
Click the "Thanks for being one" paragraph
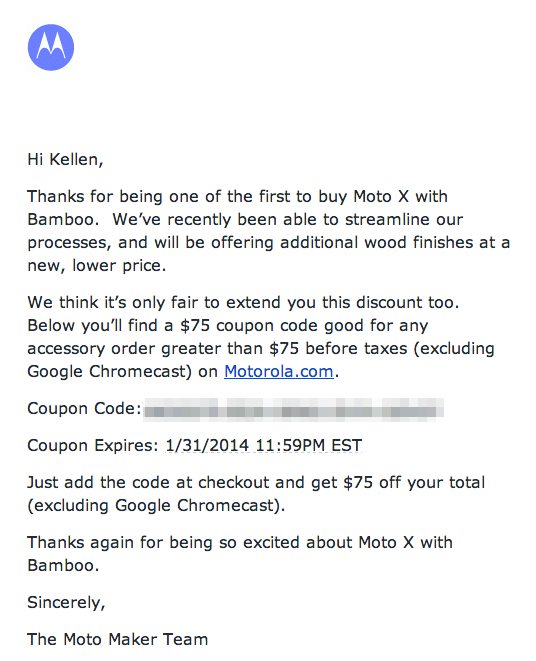(x=269, y=231)
